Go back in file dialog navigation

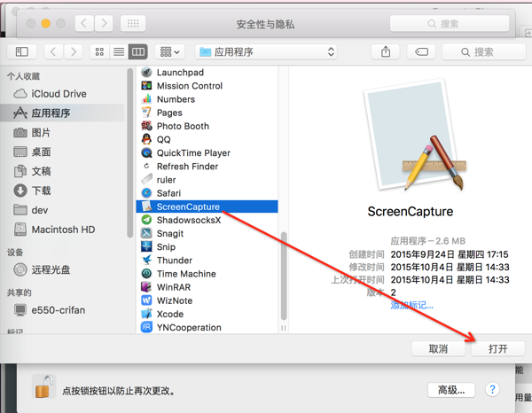(x=53, y=52)
